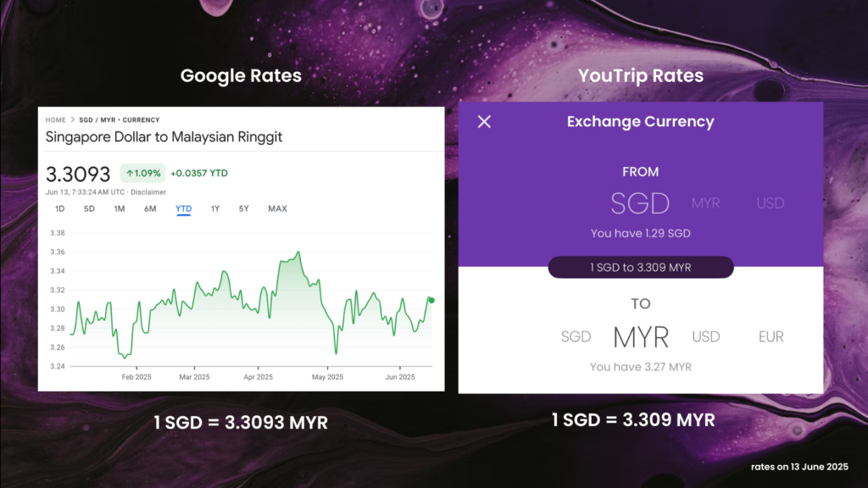
Task: Choose MYR in the TO currency picker
Action: tap(641, 337)
